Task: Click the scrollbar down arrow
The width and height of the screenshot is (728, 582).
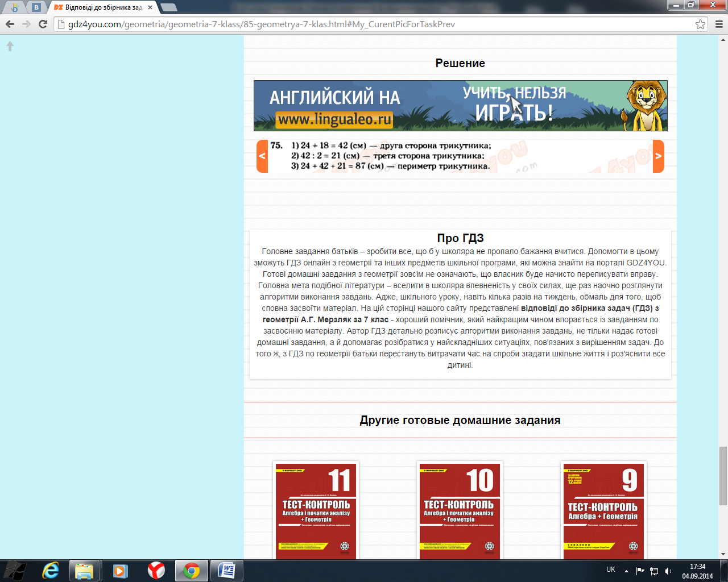Action: click(723, 554)
